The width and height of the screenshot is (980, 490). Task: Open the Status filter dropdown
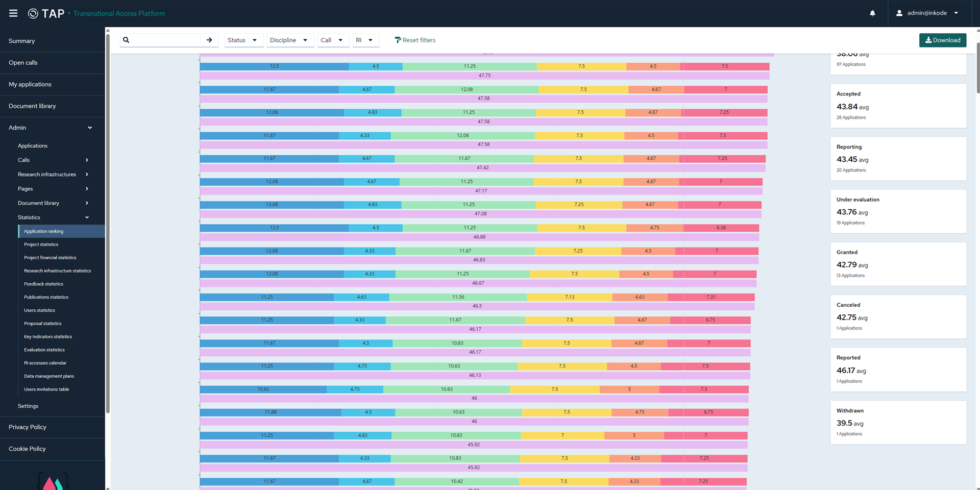pyautogui.click(x=243, y=40)
